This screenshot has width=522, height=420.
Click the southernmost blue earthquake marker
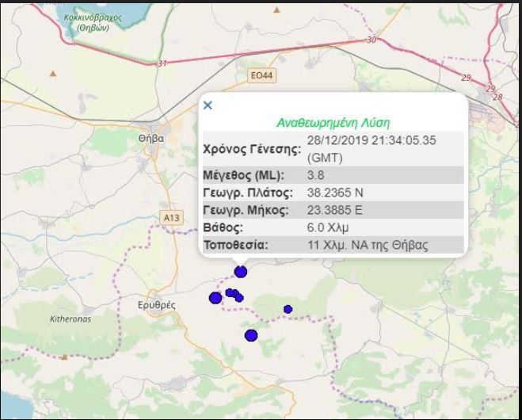[251, 335]
